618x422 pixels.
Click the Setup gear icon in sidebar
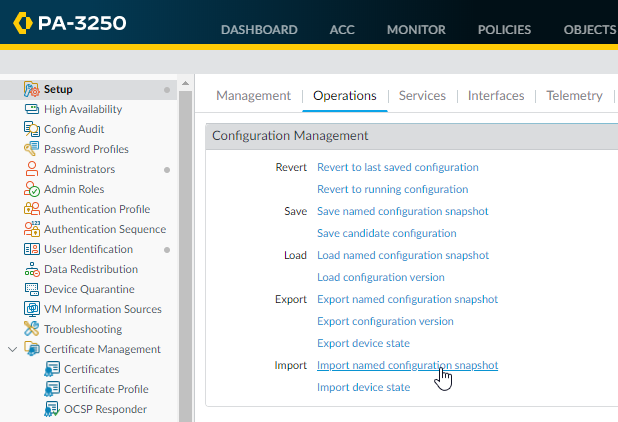click(30, 89)
